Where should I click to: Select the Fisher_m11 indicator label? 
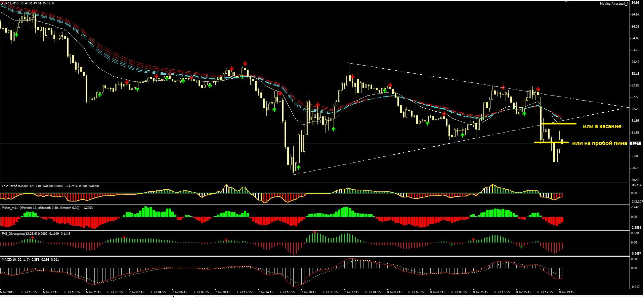click(x=10, y=208)
